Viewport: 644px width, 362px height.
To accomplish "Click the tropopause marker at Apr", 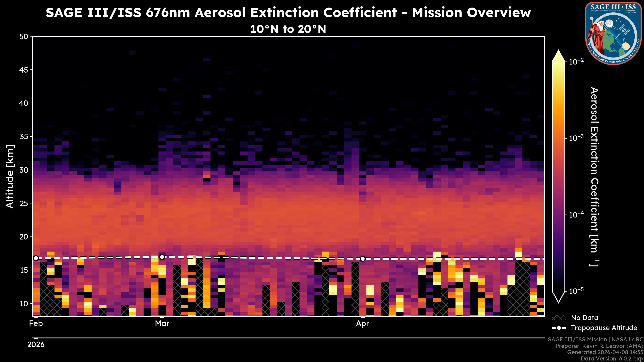I will [x=362, y=259].
